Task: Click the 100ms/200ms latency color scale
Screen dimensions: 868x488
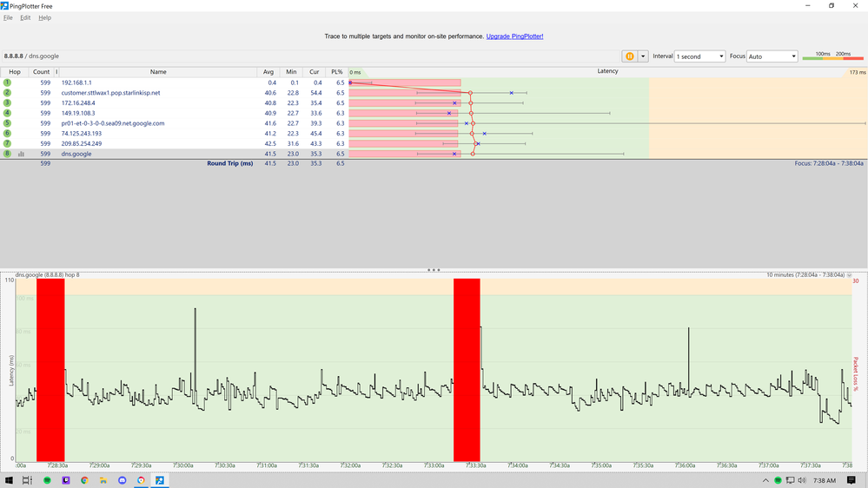Action: tap(826, 56)
